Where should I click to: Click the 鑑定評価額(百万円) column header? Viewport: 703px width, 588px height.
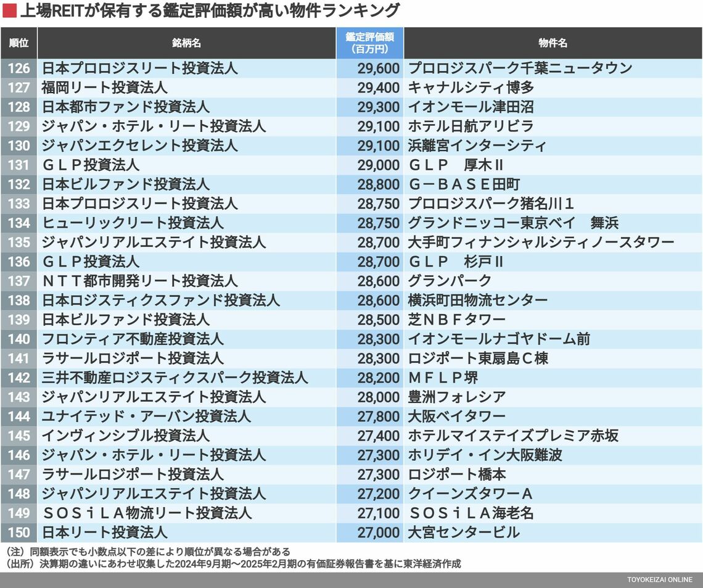369,43
